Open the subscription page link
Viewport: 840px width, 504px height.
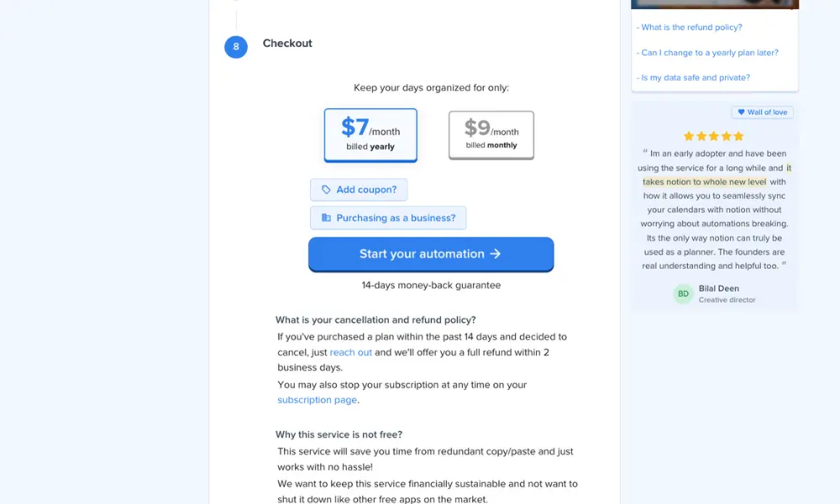coord(318,400)
